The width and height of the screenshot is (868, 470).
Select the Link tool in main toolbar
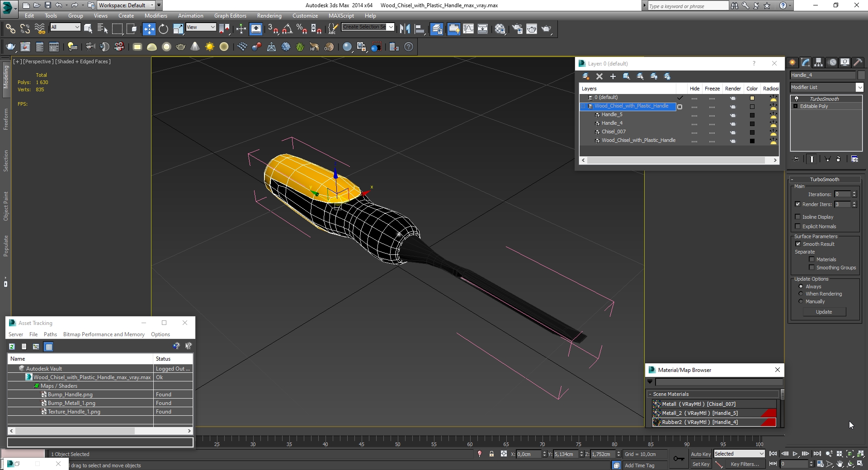click(x=10, y=29)
